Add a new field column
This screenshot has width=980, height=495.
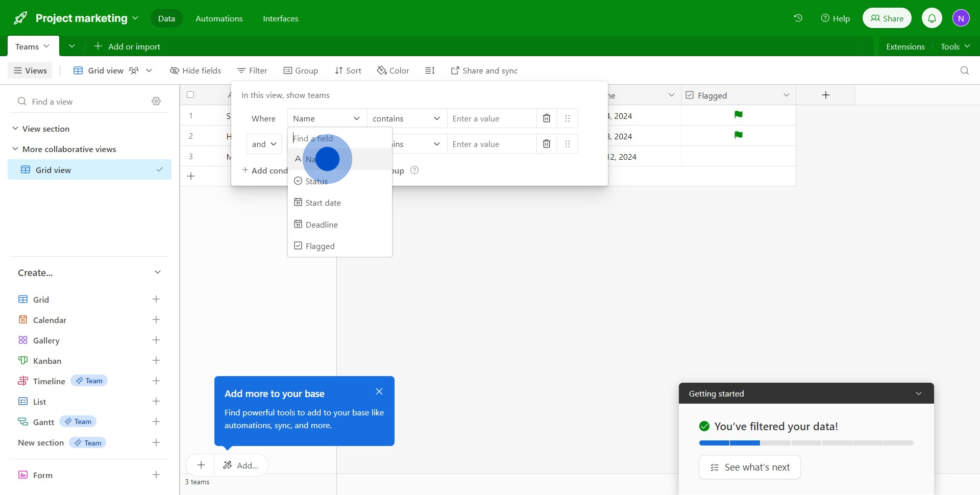coord(825,95)
